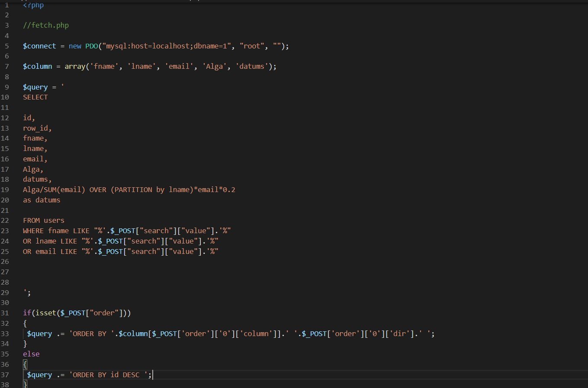This screenshot has height=388, width=588.
Task: Click line number 31 in the gutter
Action: (5, 313)
